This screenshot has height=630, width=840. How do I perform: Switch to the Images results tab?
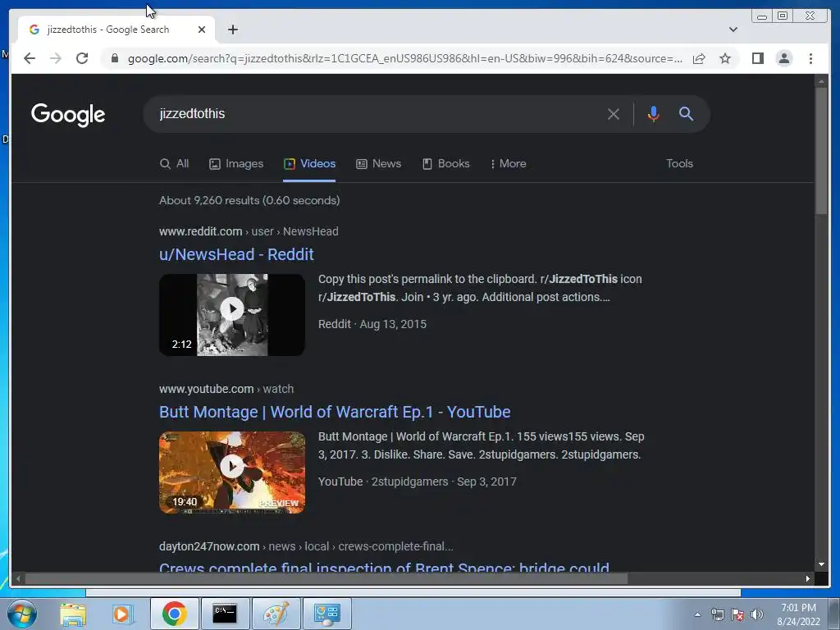coord(236,163)
